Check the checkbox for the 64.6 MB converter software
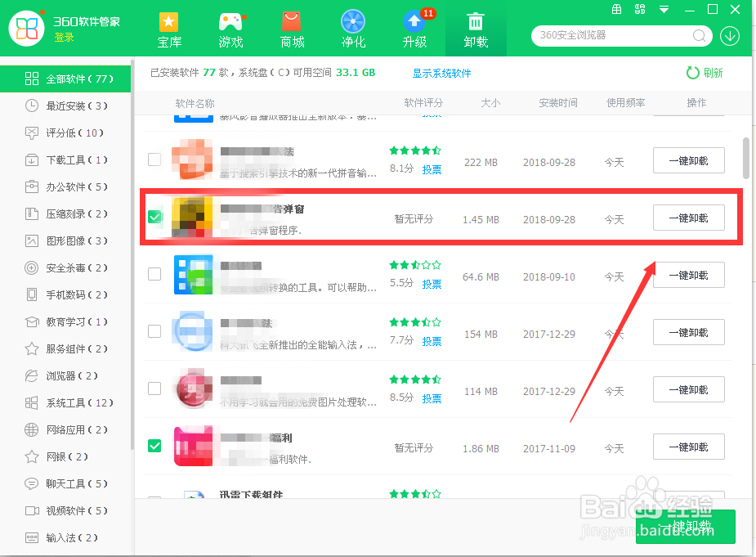756x557 pixels. click(154, 275)
